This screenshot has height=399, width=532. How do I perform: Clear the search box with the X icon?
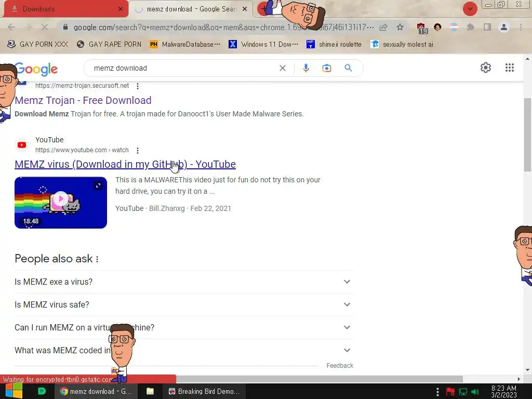coord(282,68)
